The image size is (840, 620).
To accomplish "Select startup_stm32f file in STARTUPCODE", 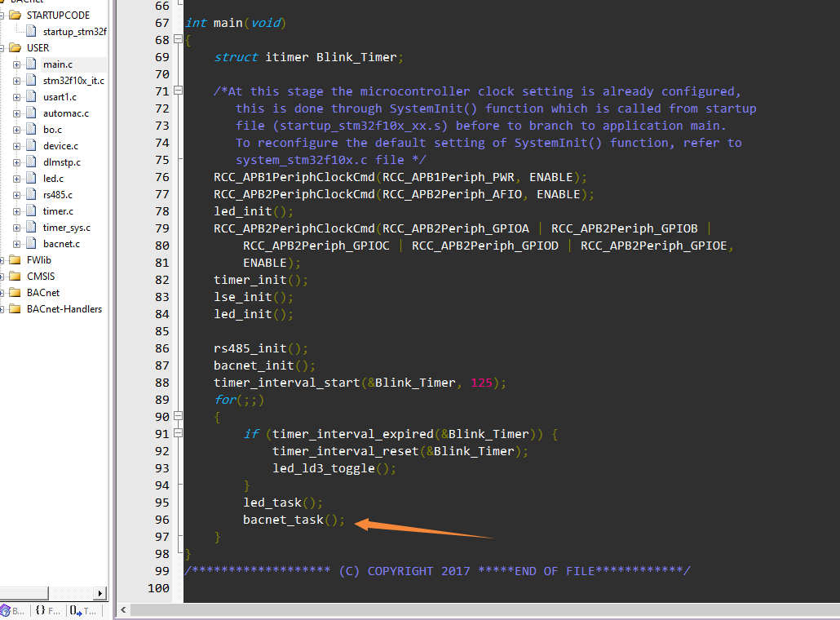I will point(74,32).
